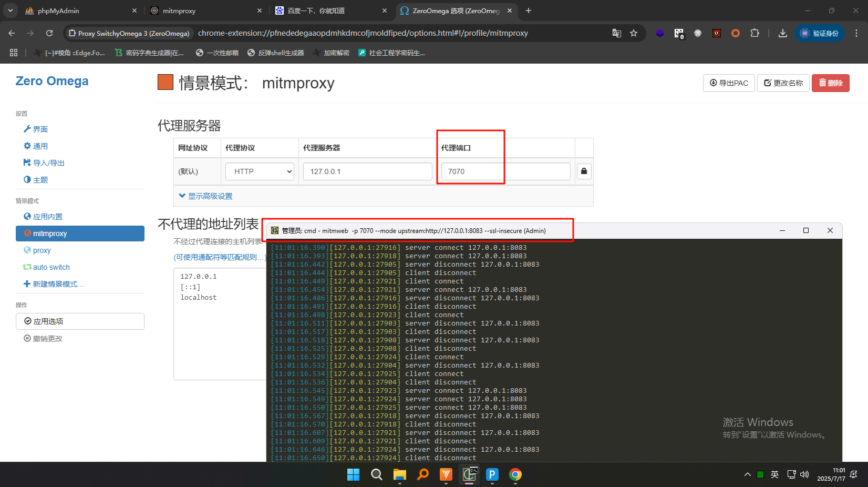Open Google Chrome from taskbar

point(515,475)
